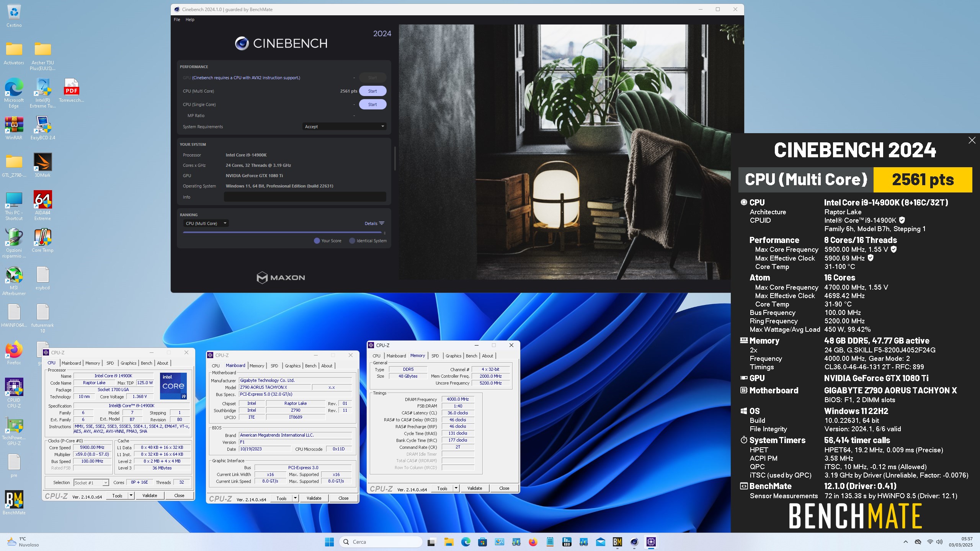Screen dimensions: 980x551
Task: Launch Core Temp from the desktop
Action: point(42,241)
